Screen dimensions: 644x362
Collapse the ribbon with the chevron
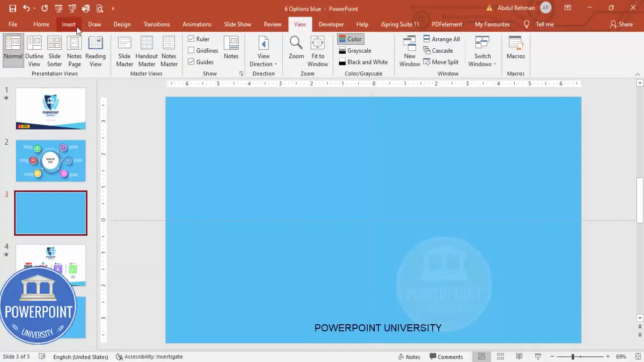pos(637,74)
